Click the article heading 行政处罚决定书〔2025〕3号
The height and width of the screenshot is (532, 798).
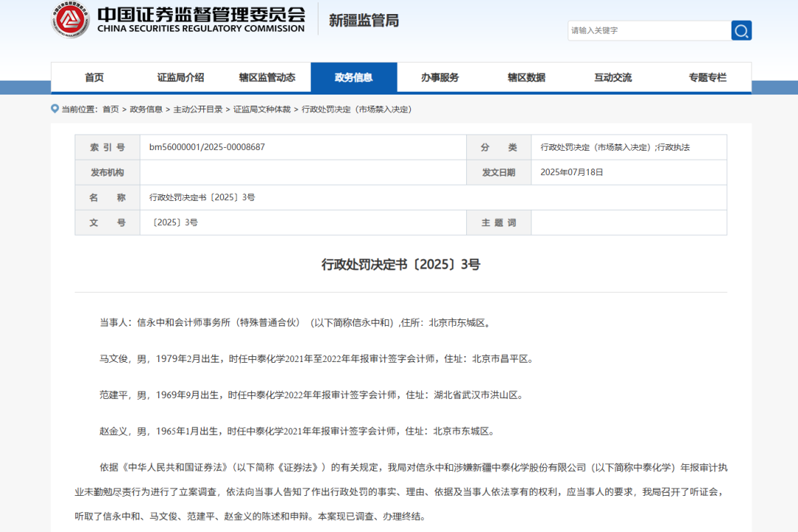pyautogui.click(x=400, y=265)
